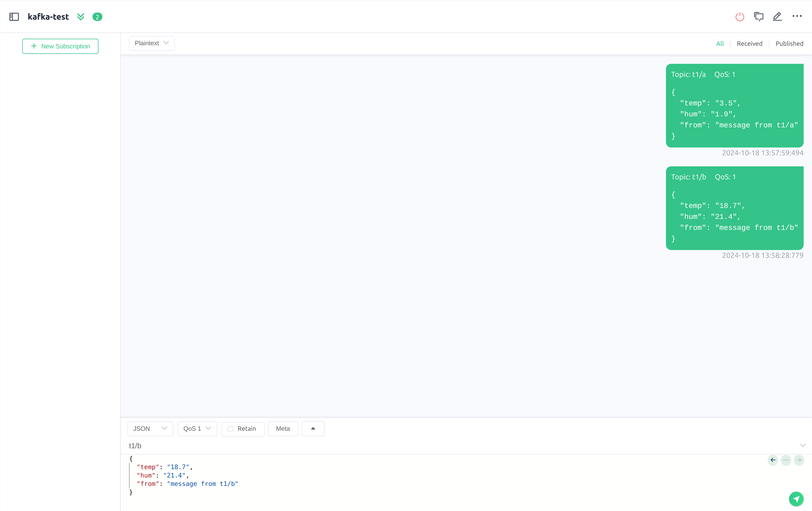This screenshot has width=812, height=511.
Task: Select the kafka-test connection item
Action: pyautogui.click(x=48, y=16)
